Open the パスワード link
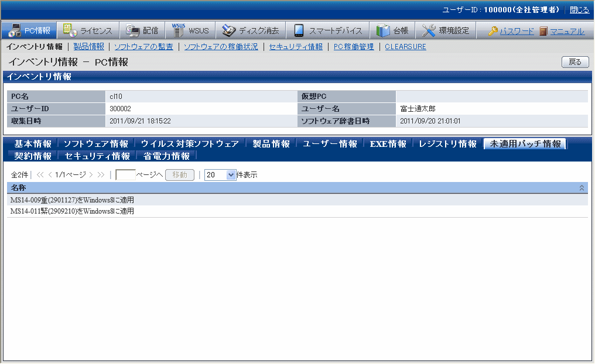This screenshot has height=364, width=595. [517, 31]
